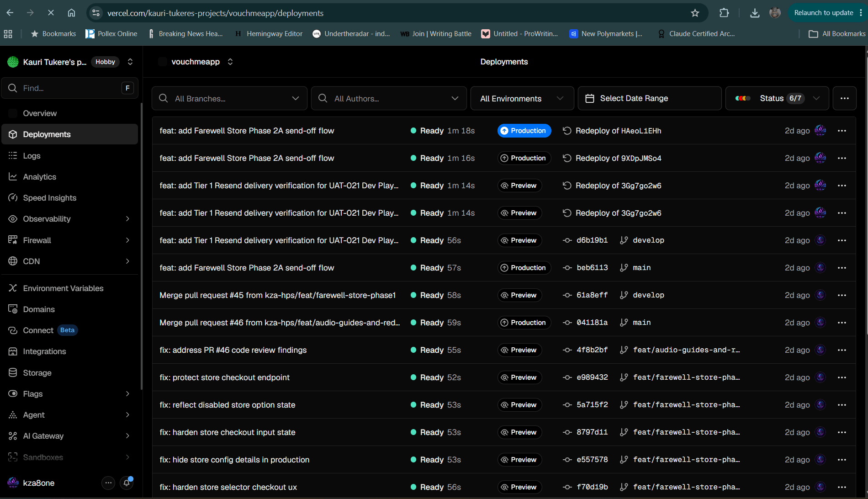Open Pollex Online bookmark
This screenshot has height=499, width=868.
tap(111, 34)
